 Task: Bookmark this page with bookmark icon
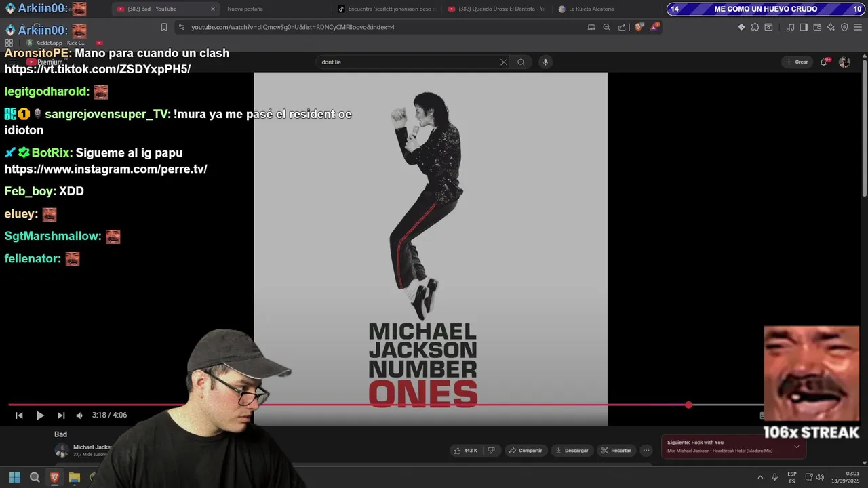pyautogui.click(x=164, y=27)
